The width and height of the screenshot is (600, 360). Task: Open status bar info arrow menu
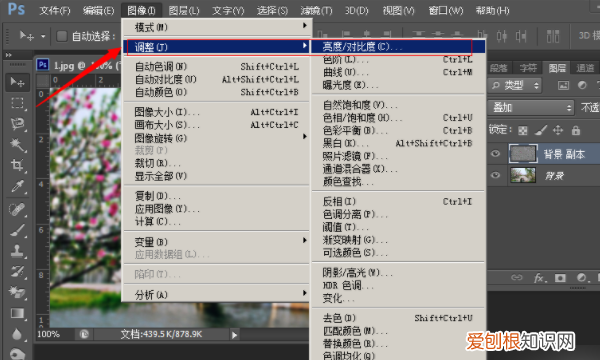click(234, 335)
